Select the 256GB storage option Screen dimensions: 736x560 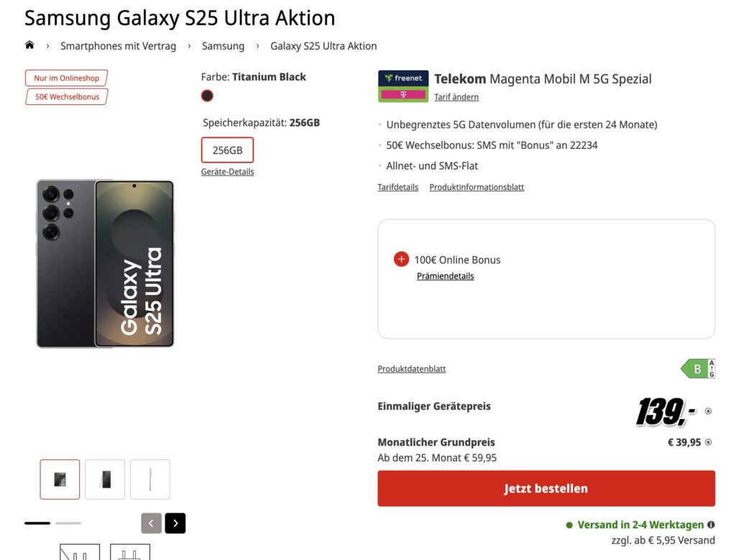tap(227, 150)
